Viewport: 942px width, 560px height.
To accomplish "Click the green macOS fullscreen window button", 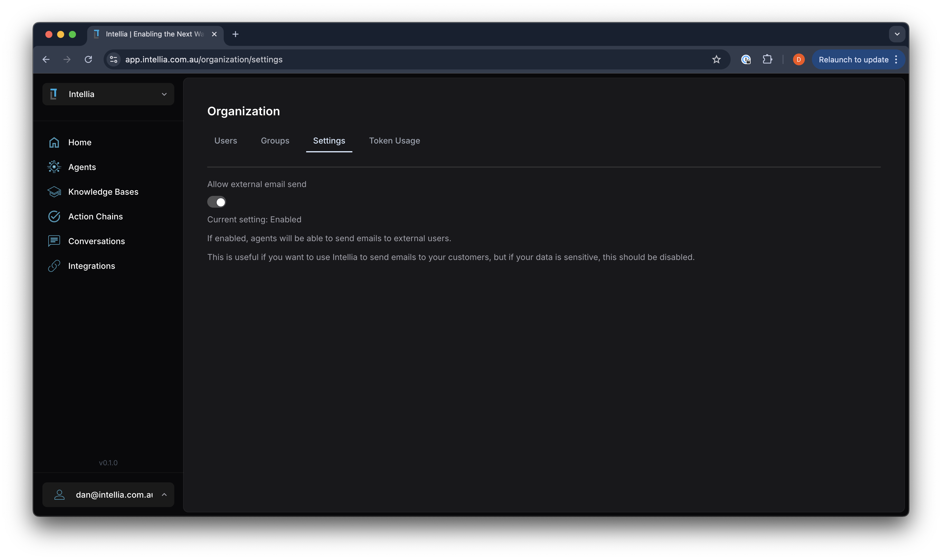I will pyautogui.click(x=72, y=34).
